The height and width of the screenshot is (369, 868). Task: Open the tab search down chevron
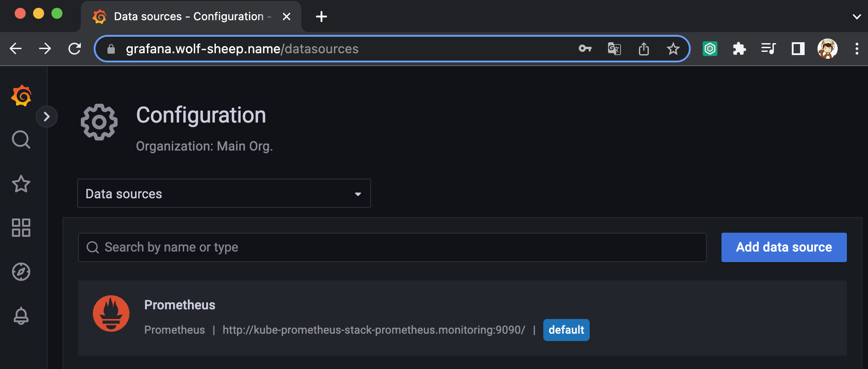click(x=857, y=17)
